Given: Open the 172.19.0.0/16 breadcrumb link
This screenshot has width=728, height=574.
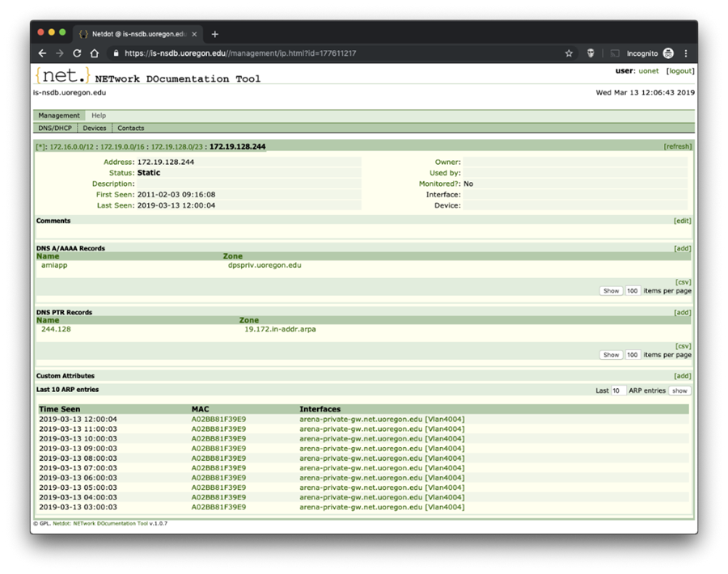Looking at the screenshot, I should coord(122,146).
